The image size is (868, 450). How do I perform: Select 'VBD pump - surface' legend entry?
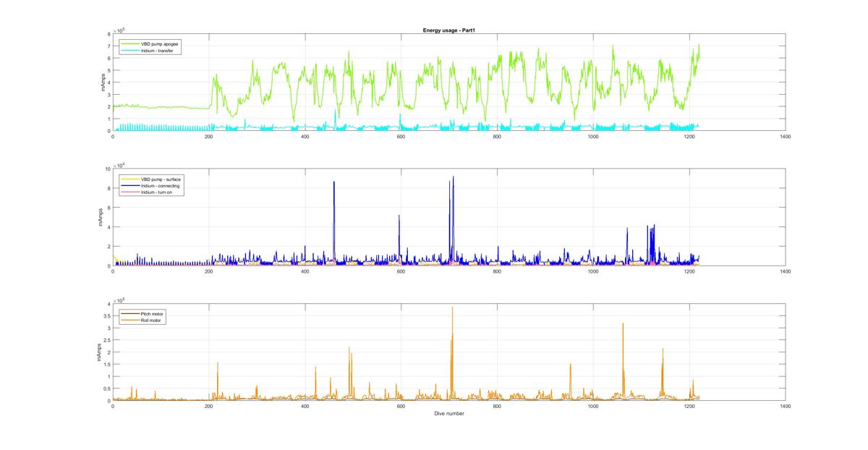pyautogui.click(x=161, y=179)
